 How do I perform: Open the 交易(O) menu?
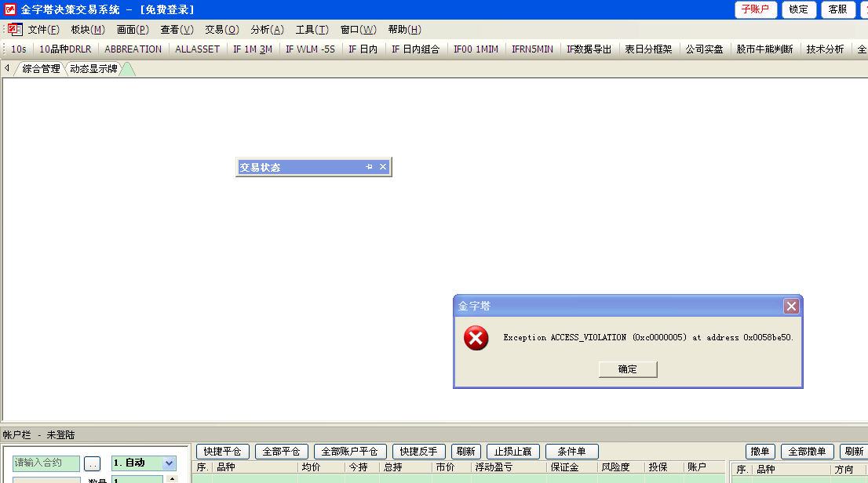[x=221, y=30]
